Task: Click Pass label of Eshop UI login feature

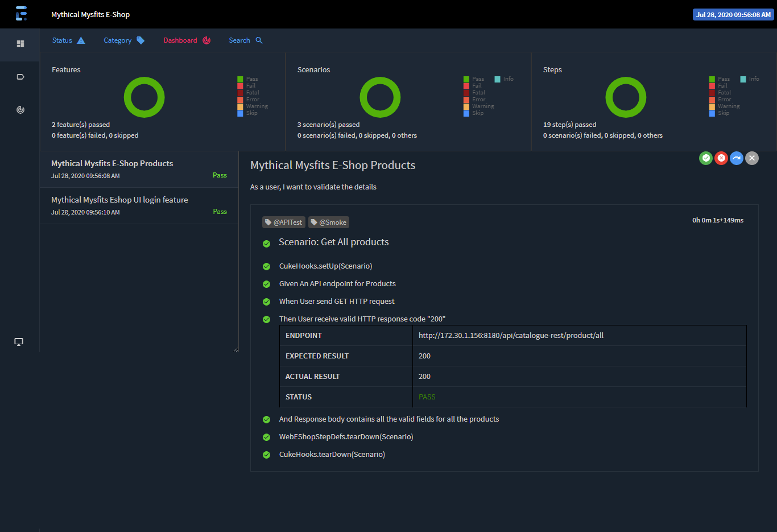Action: 220,212
